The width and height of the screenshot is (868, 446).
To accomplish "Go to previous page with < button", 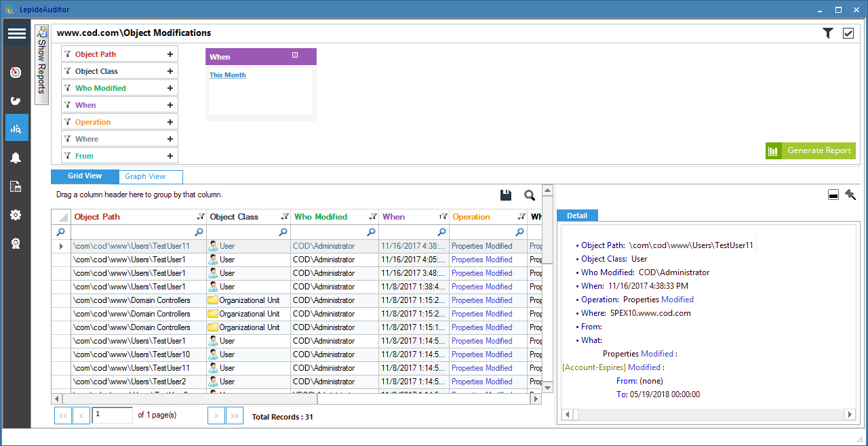I will [81, 415].
